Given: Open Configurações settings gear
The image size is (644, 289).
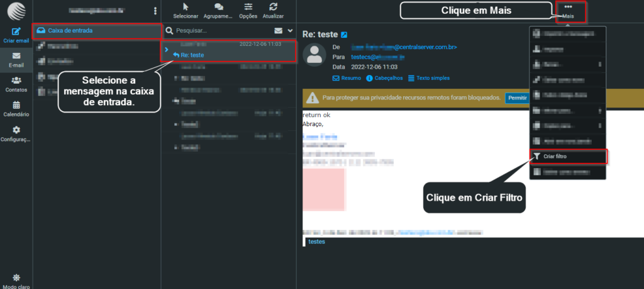Looking at the screenshot, I should (x=16, y=133).
